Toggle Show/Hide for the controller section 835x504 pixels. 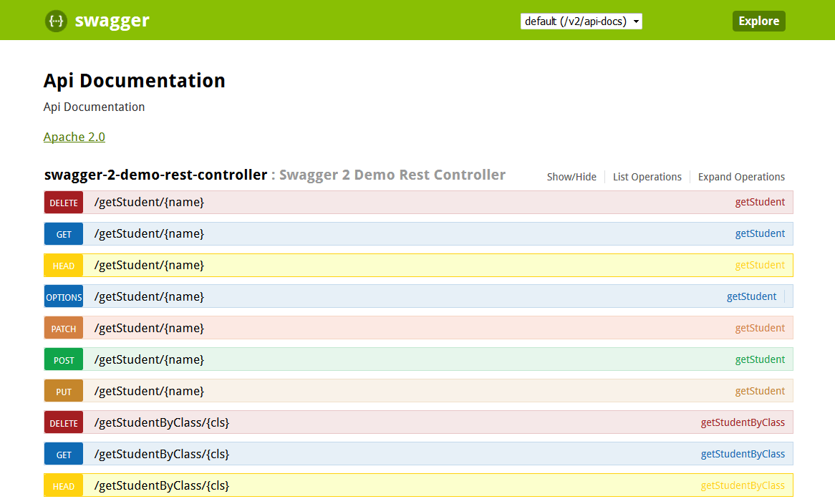(571, 176)
